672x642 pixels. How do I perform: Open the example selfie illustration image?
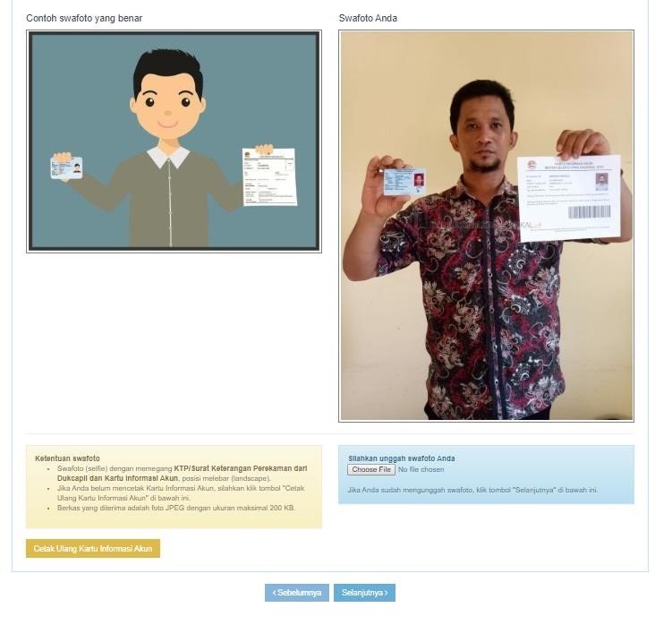pos(174,141)
